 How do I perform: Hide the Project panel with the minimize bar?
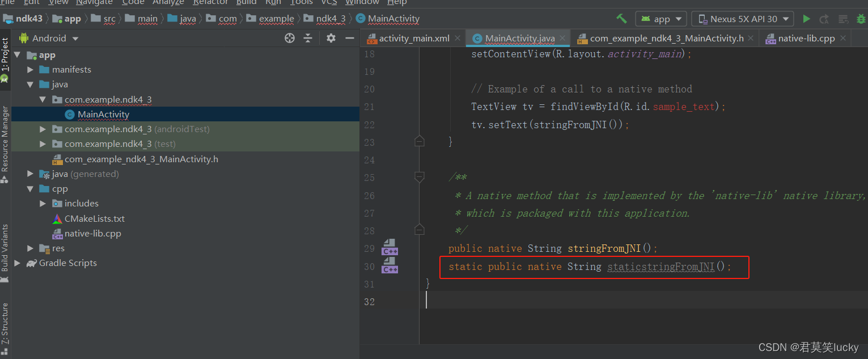(x=350, y=38)
